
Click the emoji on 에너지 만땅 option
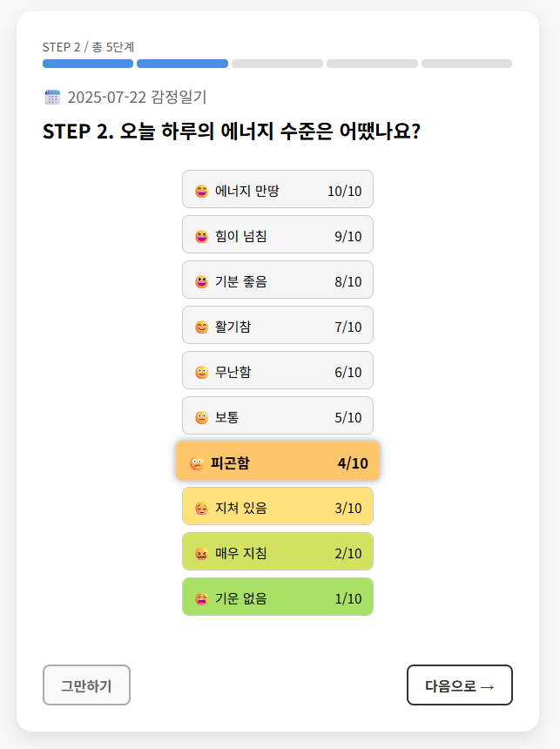coord(202,191)
